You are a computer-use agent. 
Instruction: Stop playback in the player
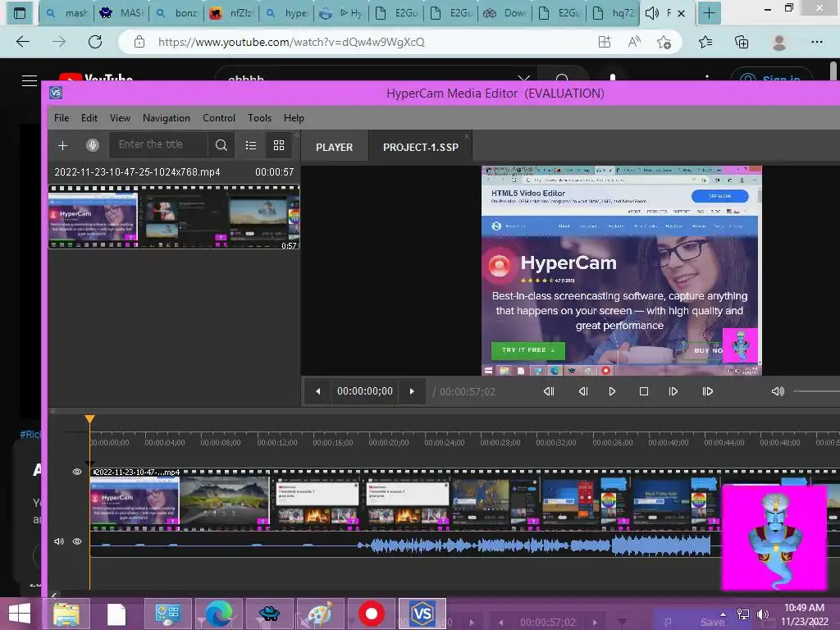point(644,391)
